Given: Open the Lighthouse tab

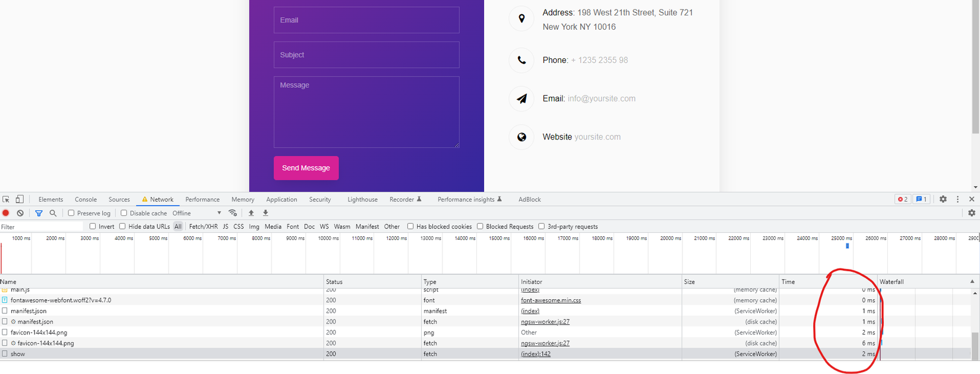Looking at the screenshot, I should (362, 199).
